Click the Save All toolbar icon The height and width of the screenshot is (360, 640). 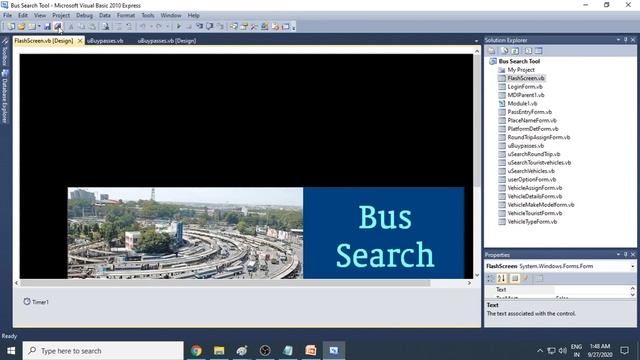tap(58, 27)
